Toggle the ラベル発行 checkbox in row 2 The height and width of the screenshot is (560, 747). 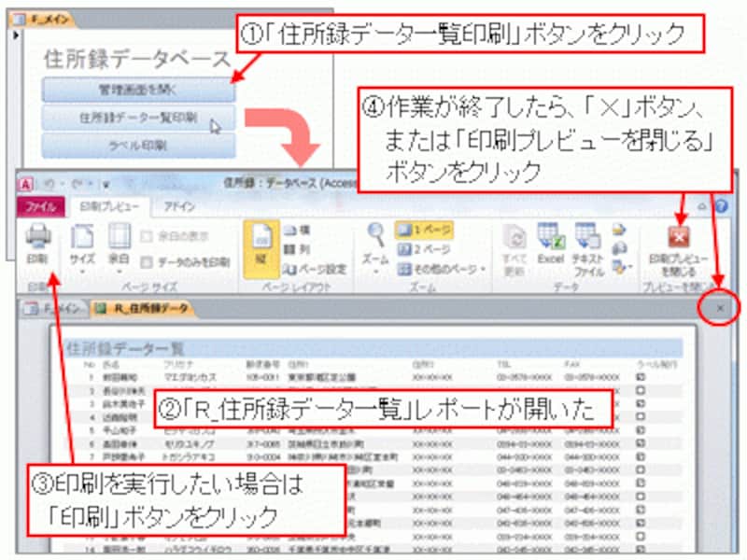[x=641, y=390]
